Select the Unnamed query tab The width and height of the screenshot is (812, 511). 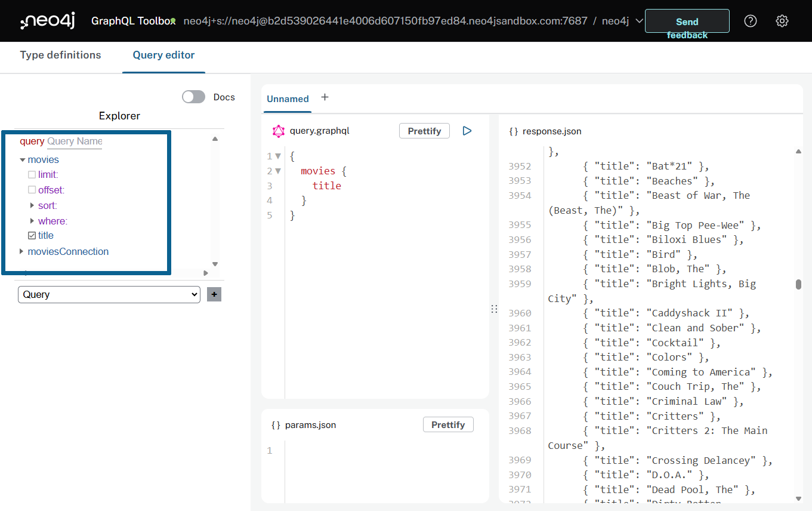(x=288, y=99)
